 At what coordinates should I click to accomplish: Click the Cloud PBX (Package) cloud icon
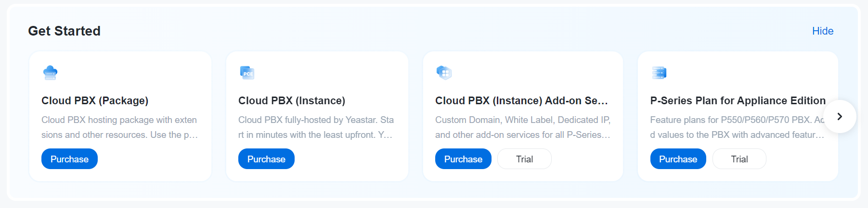(50, 73)
